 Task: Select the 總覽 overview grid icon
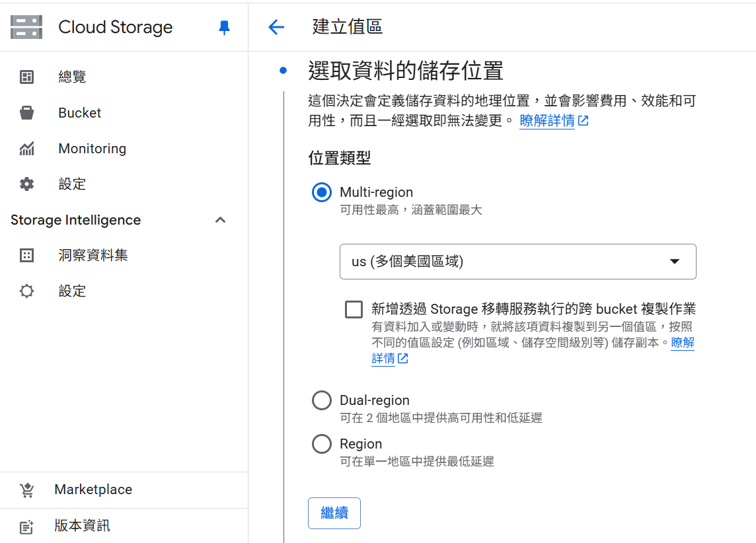[x=26, y=77]
